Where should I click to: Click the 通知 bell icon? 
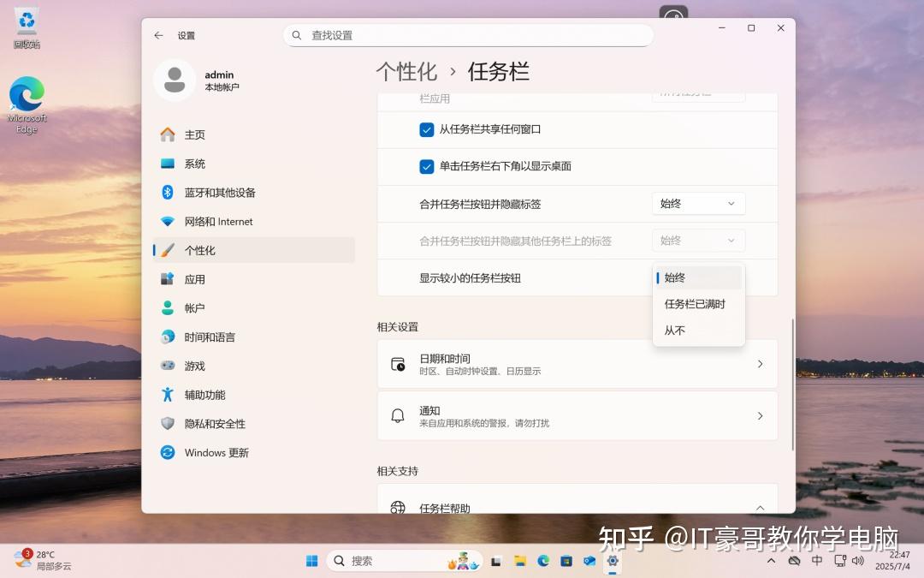tap(398, 416)
